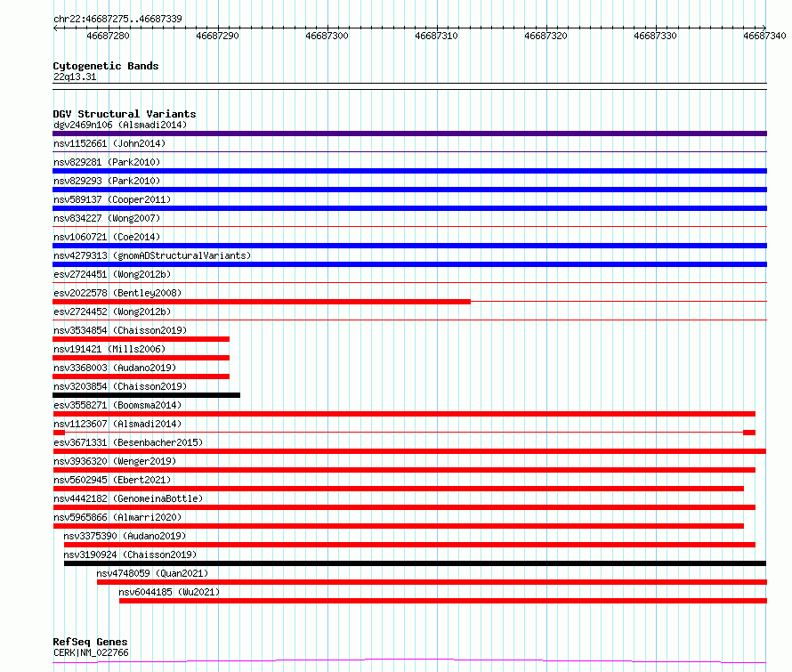Click nsv3936320 (Wenger2019) label
Screen dimensions: 792x672
coord(115,461)
